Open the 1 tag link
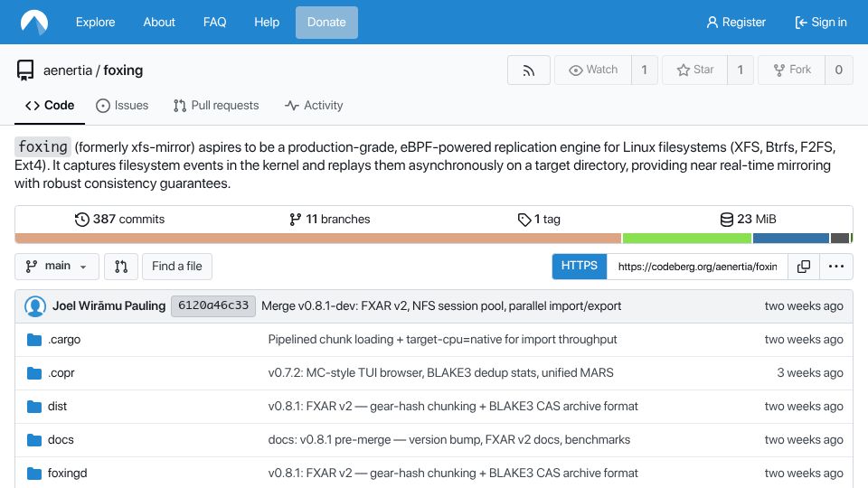The width and height of the screenshot is (868, 488). 539,220
